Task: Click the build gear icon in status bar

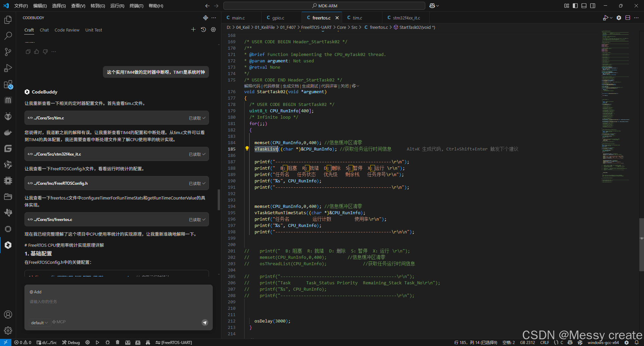Action: tap(88, 342)
